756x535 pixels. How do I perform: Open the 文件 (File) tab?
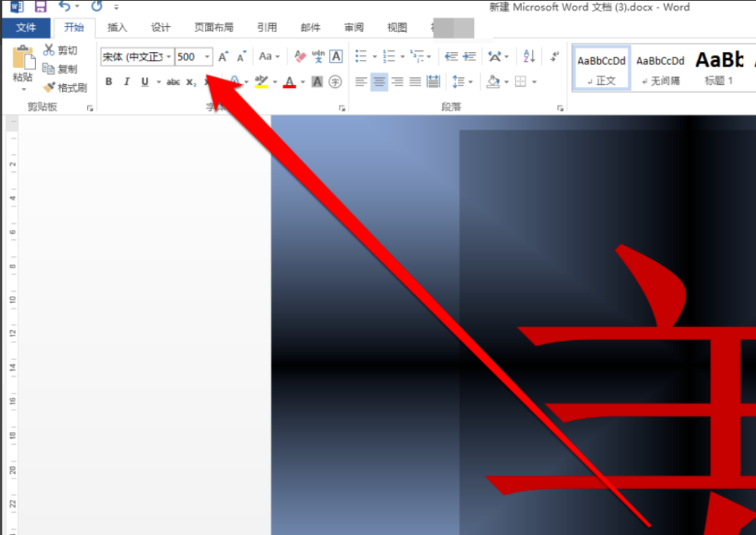[x=26, y=28]
